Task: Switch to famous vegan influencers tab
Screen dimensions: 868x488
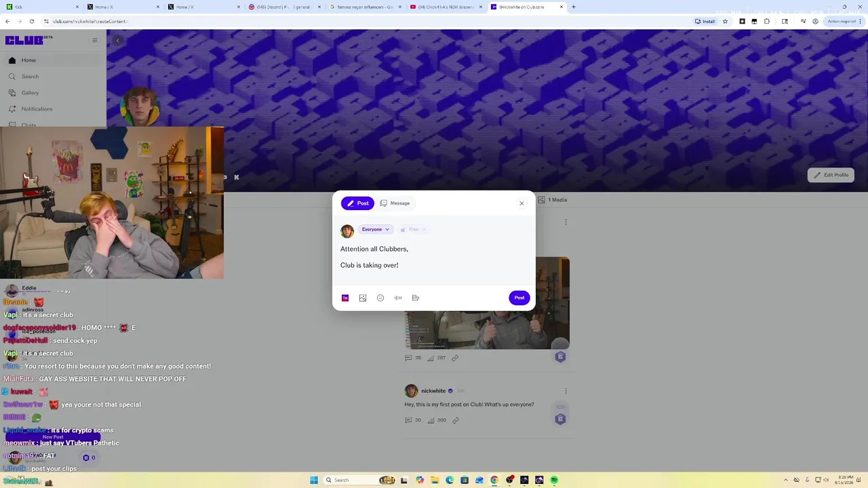Action: [x=365, y=7]
